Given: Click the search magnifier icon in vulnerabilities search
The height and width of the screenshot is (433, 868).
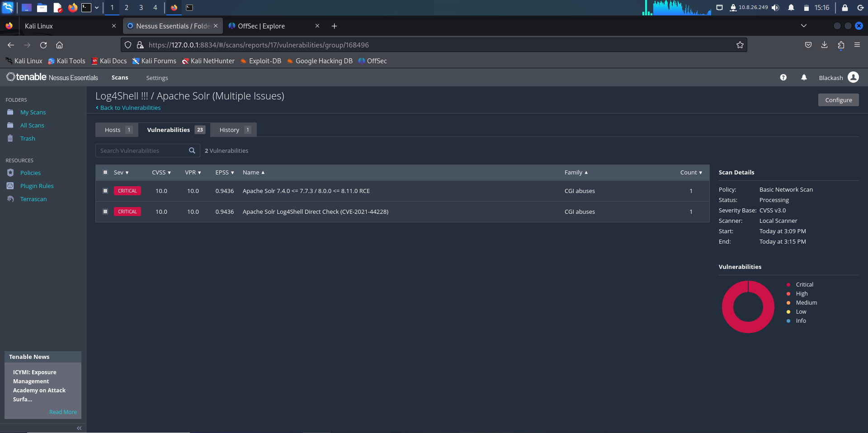Looking at the screenshot, I should [192, 151].
